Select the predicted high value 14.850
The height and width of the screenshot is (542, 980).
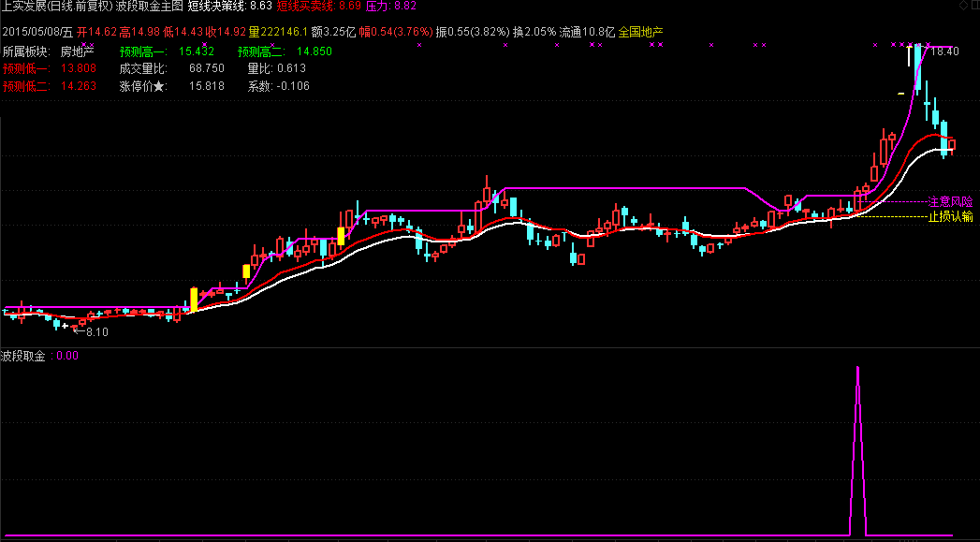pos(314,51)
